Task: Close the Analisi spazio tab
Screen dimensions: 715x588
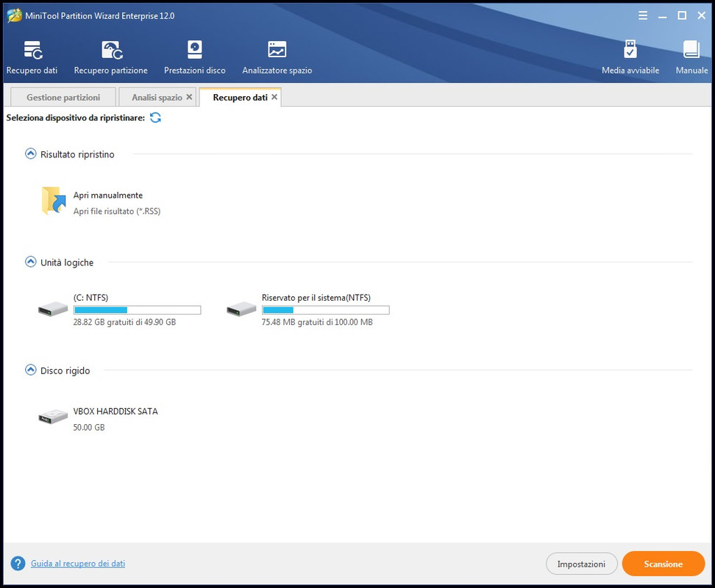Action: (x=189, y=97)
